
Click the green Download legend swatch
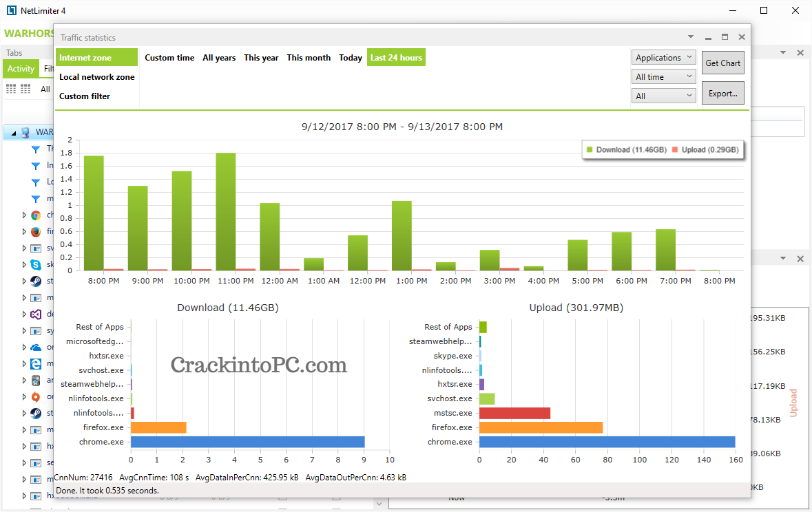pos(590,149)
